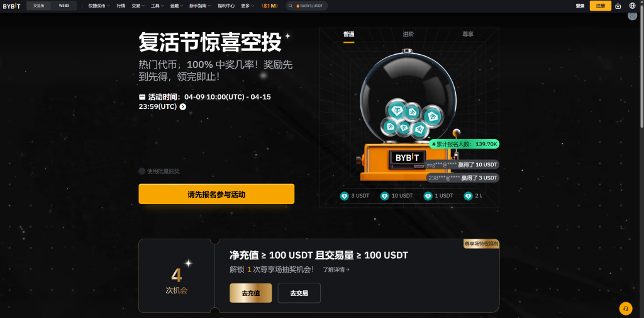
Task: Enable the 使用批量抽奖 batch draw option
Action: 142,171
